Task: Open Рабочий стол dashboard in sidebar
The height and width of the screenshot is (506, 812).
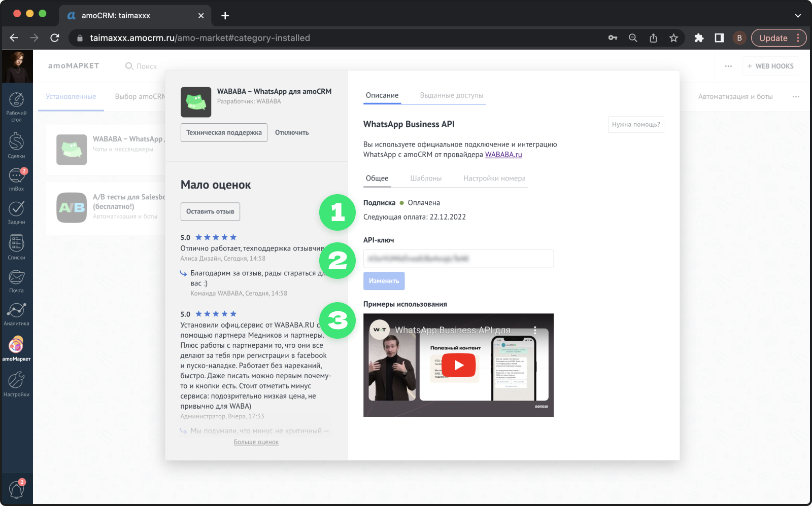Action: coord(16,107)
